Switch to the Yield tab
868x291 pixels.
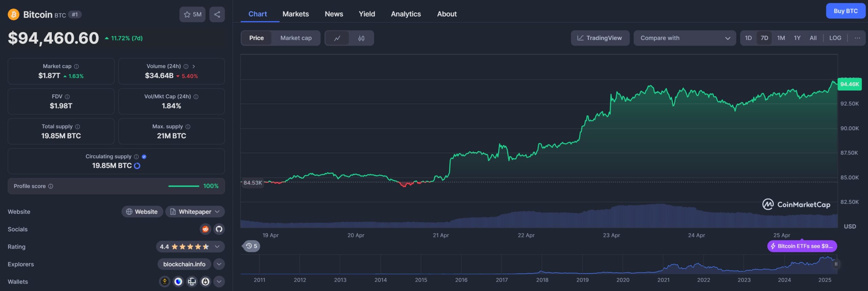pos(367,14)
